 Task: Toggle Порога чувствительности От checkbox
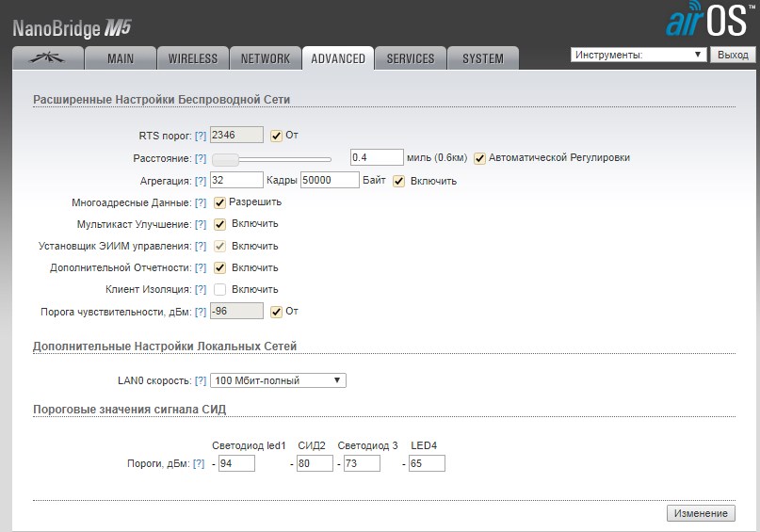276,312
